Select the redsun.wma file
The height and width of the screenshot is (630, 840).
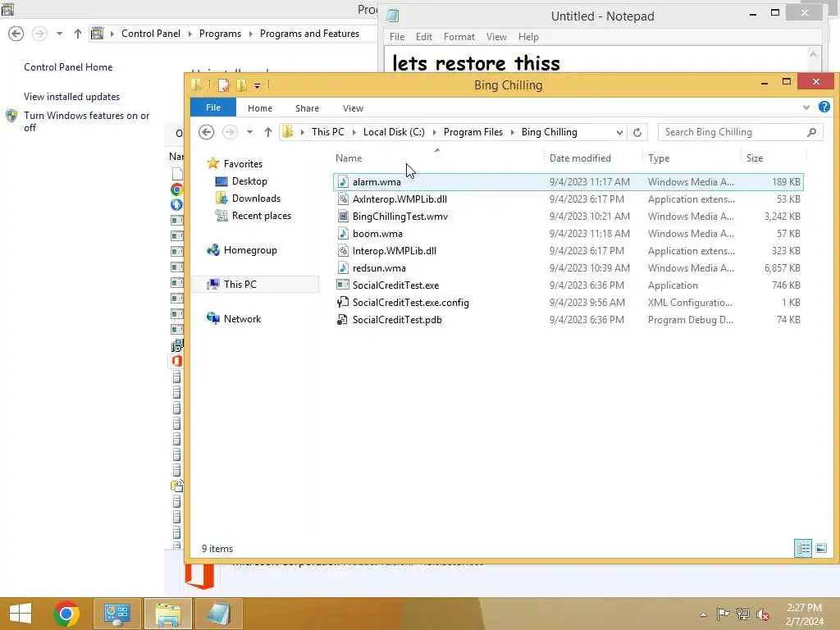(568, 268)
